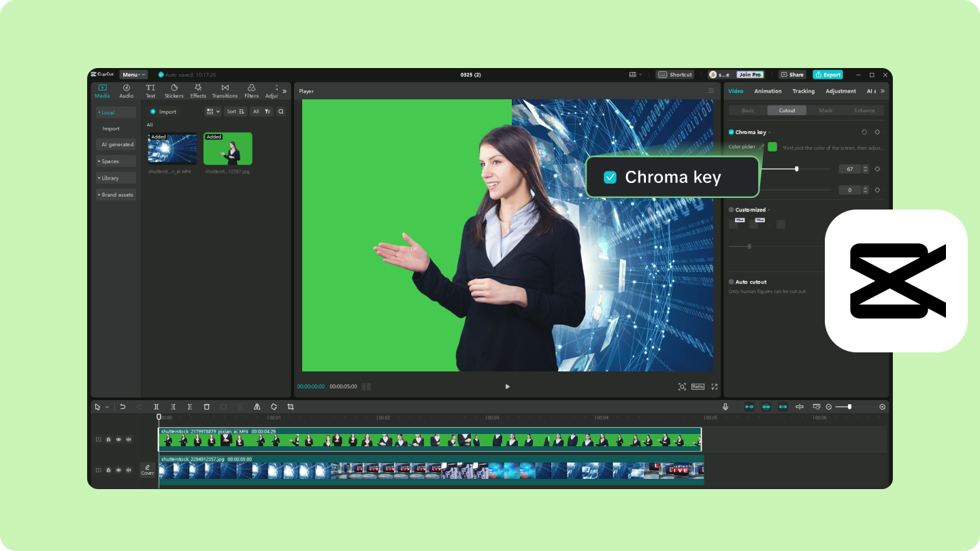Click the green color swatch

click(772, 146)
